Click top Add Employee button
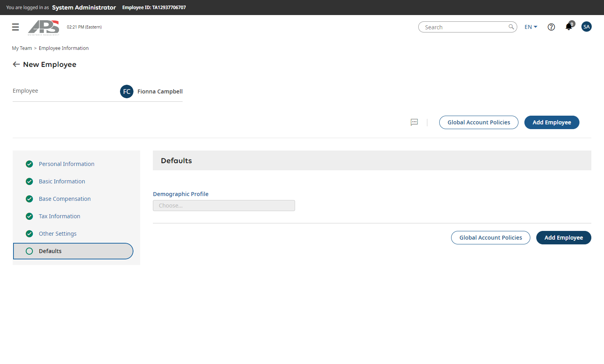 (552, 122)
